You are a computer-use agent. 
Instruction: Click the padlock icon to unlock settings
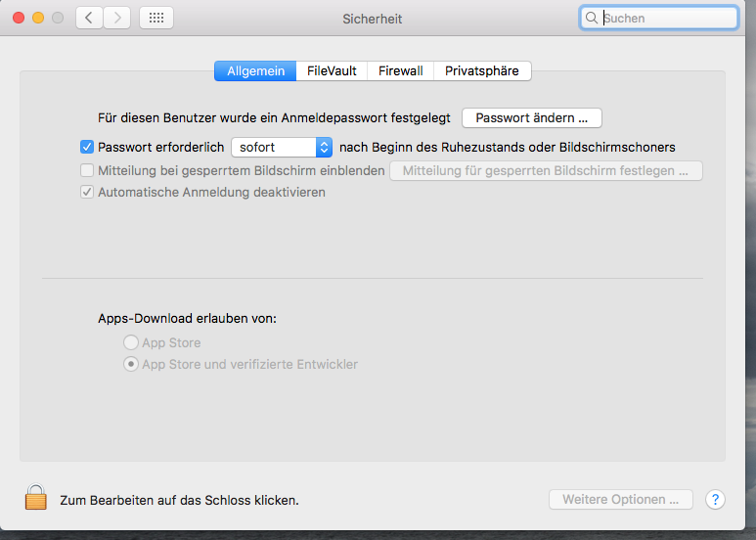coord(36,498)
